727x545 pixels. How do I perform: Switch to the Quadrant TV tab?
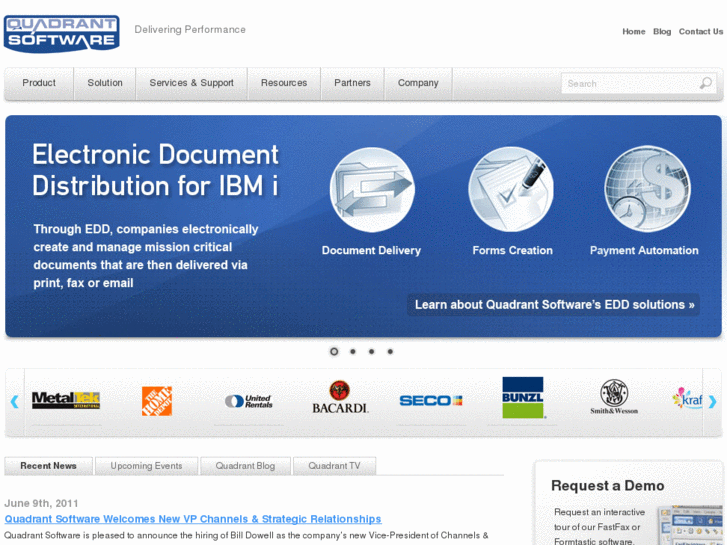pos(334,466)
